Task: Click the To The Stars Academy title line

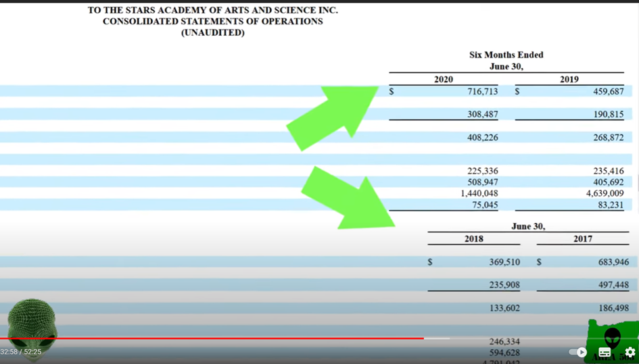Action: coord(213,11)
